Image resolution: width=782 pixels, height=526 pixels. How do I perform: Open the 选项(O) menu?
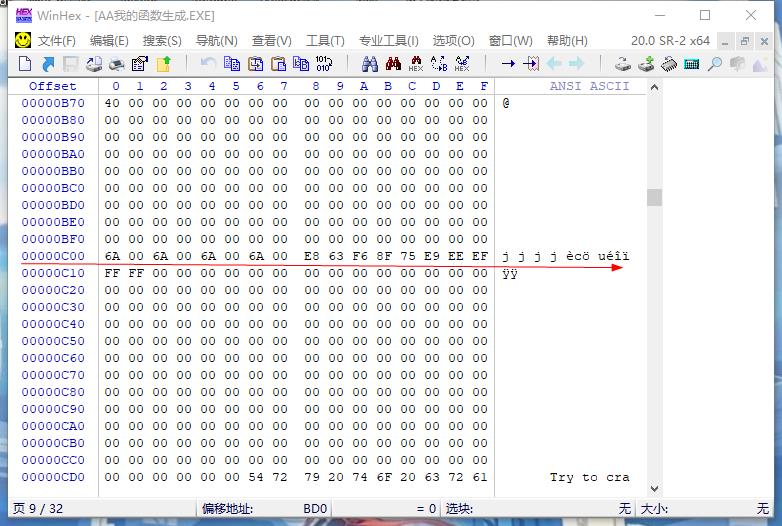[453, 41]
